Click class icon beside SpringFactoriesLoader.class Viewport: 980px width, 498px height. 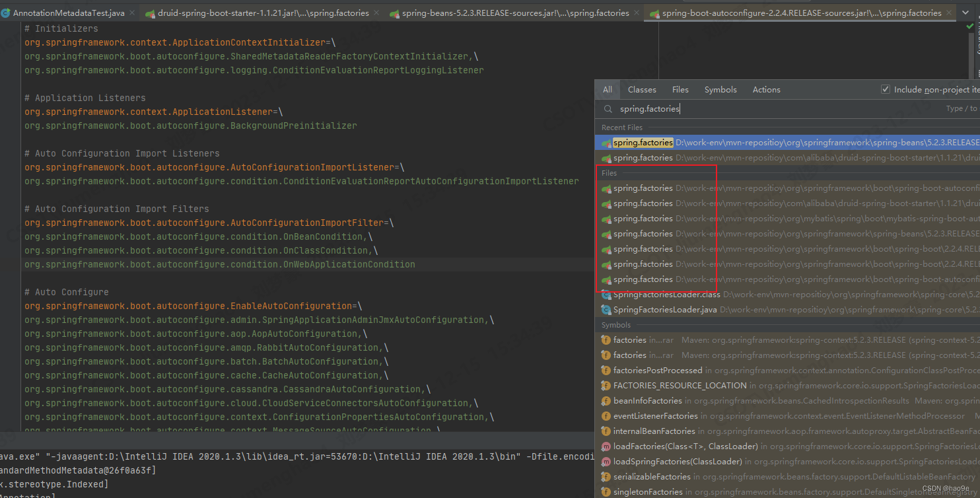click(x=606, y=295)
